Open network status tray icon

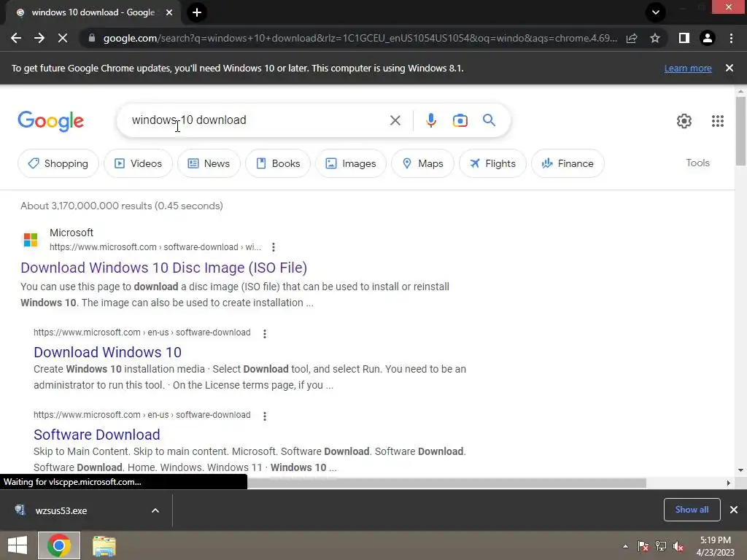coord(661,546)
